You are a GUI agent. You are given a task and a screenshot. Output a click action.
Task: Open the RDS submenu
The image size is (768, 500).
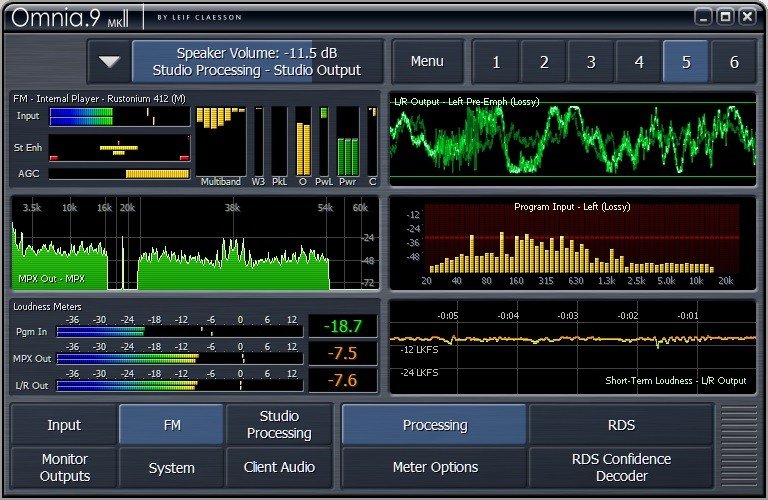(621, 425)
